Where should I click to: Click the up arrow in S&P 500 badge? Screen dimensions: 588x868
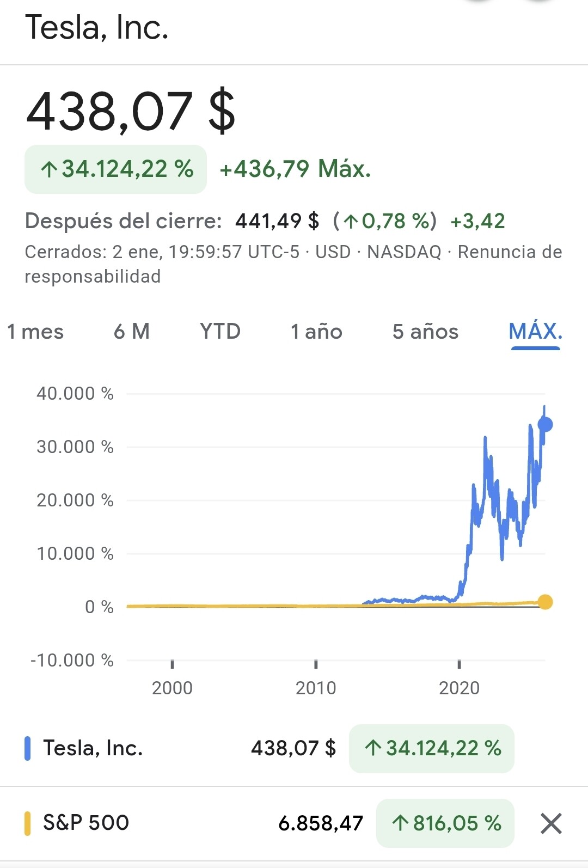(400, 823)
